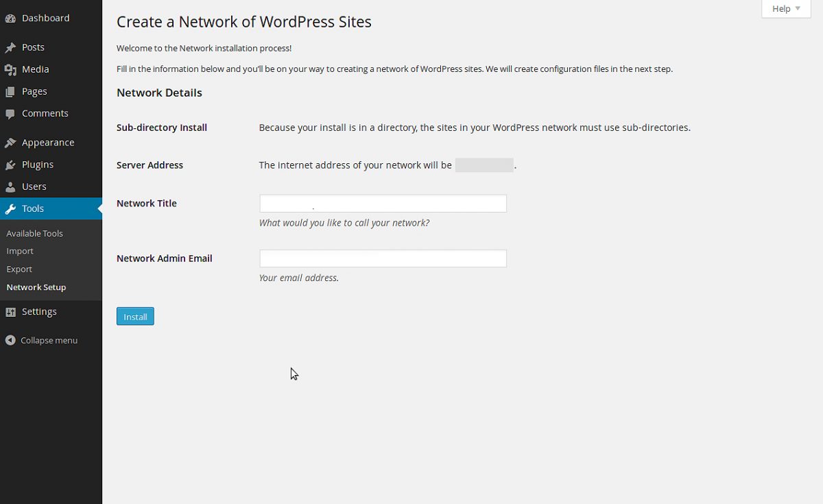This screenshot has height=504, width=823.
Task: Open the Dashboard home icon
Action: [10, 18]
